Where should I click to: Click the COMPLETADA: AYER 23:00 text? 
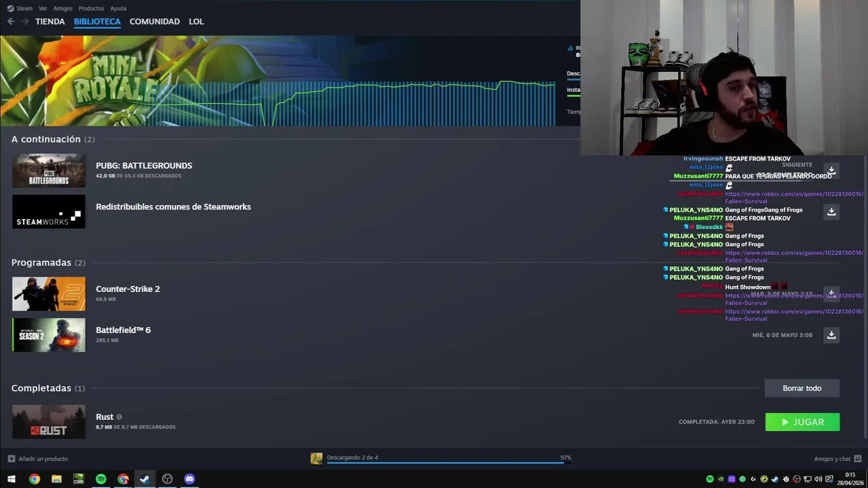pos(716,422)
